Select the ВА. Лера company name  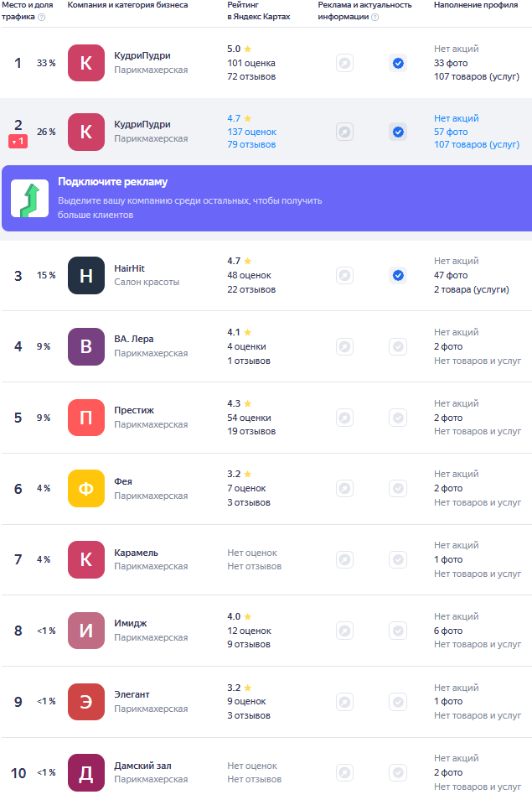(x=134, y=339)
